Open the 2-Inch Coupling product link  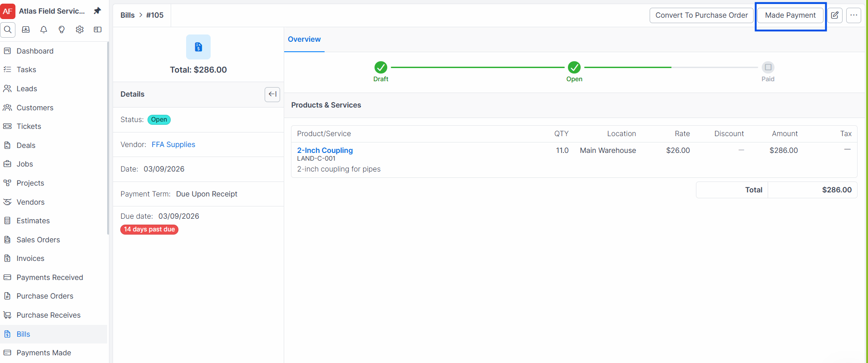pos(325,150)
